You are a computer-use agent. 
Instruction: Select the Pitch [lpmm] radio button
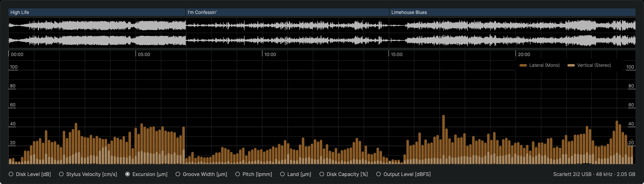click(x=238, y=174)
